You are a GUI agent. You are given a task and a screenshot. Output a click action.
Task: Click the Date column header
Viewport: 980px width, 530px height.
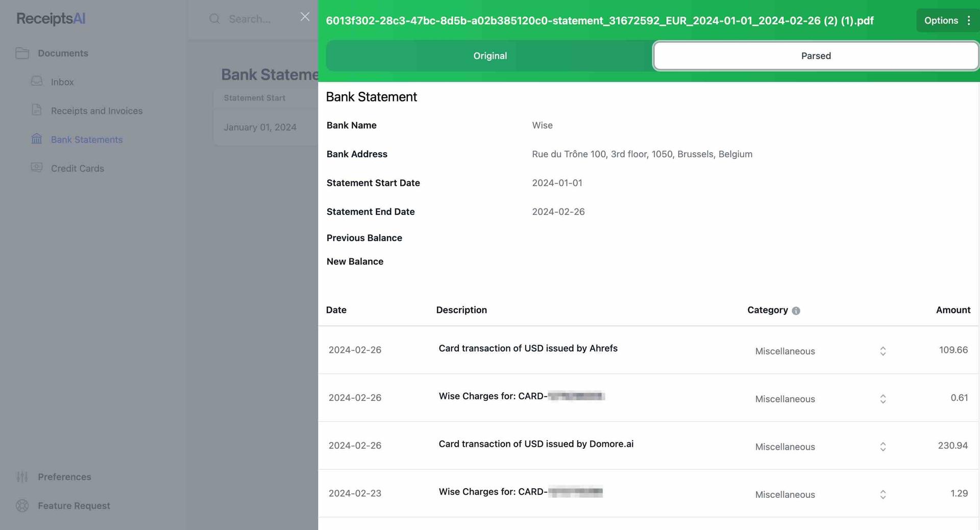(336, 310)
